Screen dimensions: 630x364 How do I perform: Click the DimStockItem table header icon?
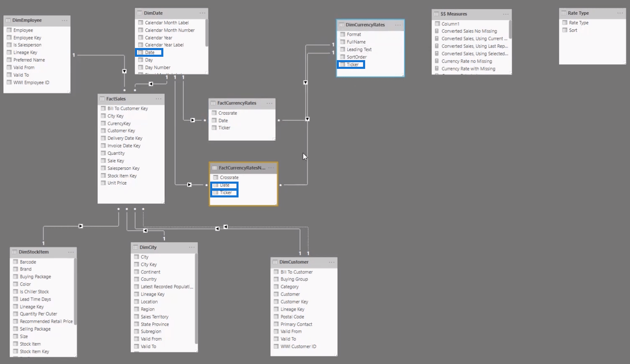tap(15, 252)
